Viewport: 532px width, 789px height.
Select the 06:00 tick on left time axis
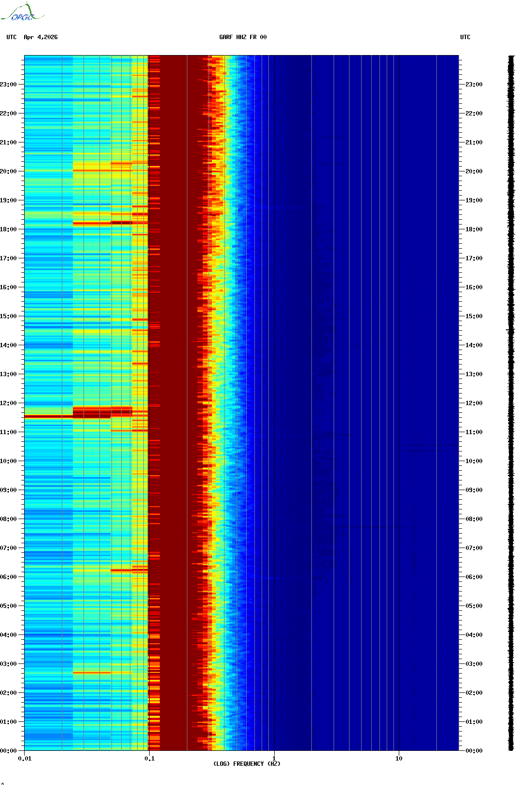9,577
